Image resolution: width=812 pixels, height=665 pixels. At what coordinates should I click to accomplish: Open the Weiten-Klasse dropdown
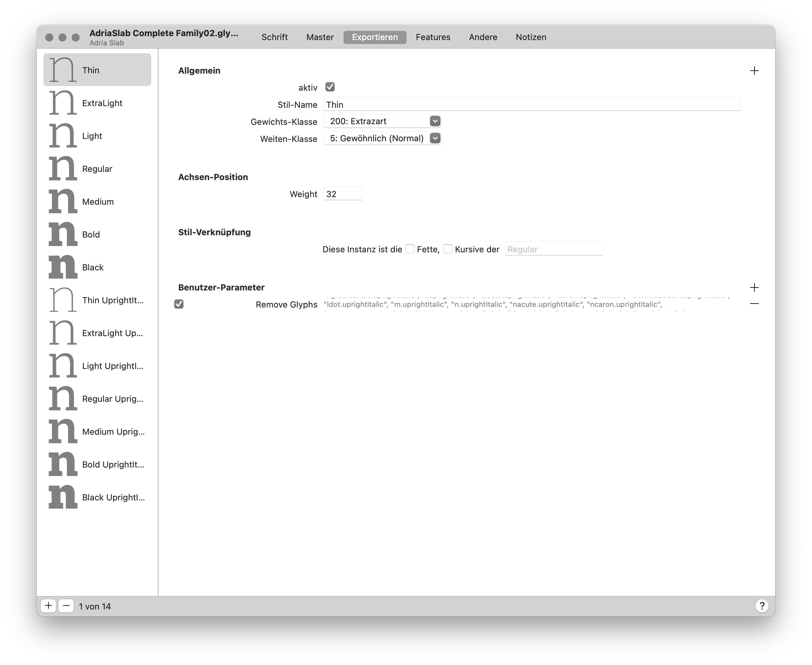tap(435, 138)
